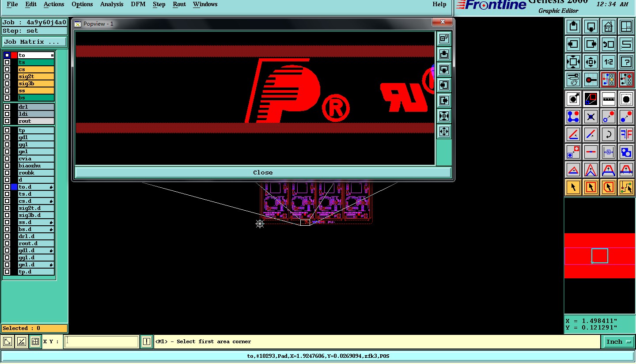Select the blue-red line angle edit icon

click(573, 134)
